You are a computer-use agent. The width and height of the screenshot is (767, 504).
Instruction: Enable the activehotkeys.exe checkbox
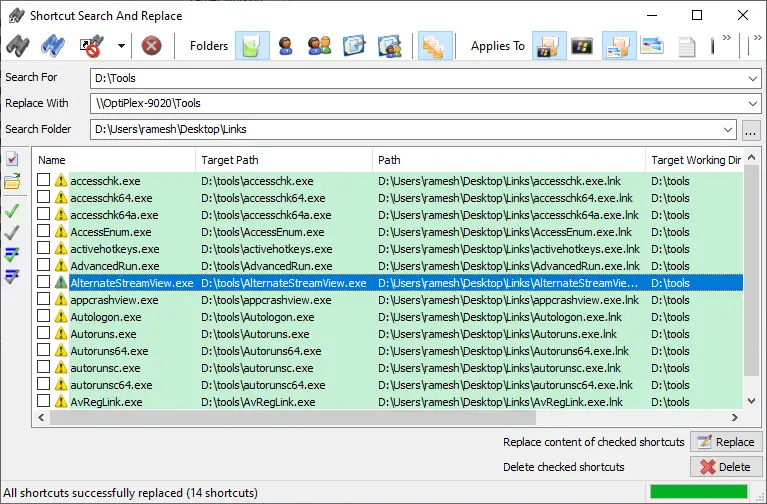click(x=44, y=248)
